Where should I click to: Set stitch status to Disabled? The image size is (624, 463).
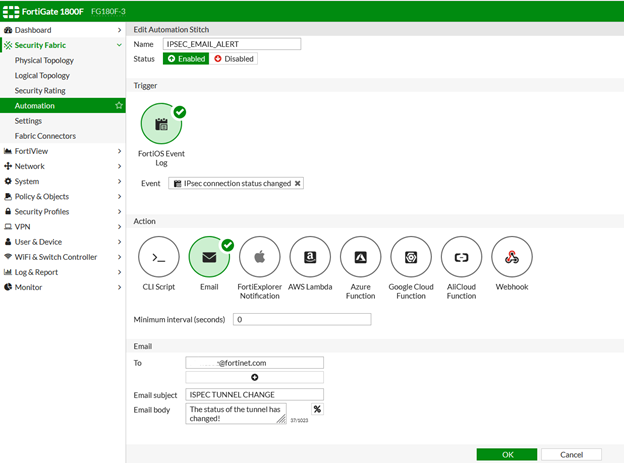coord(234,59)
